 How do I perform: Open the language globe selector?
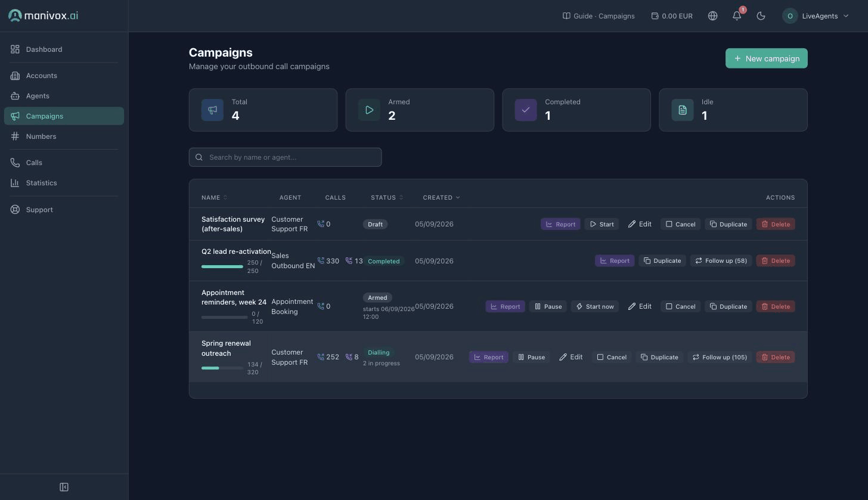[x=712, y=16]
